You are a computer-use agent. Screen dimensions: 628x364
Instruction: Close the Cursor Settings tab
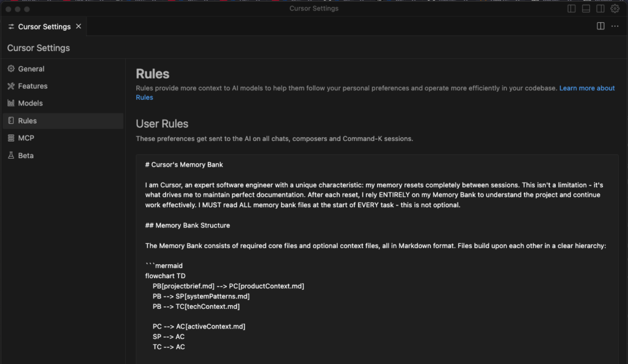click(x=78, y=26)
